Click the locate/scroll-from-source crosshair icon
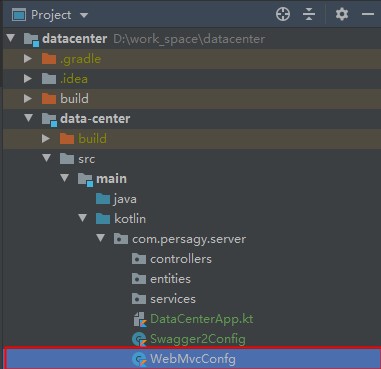 [283, 15]
